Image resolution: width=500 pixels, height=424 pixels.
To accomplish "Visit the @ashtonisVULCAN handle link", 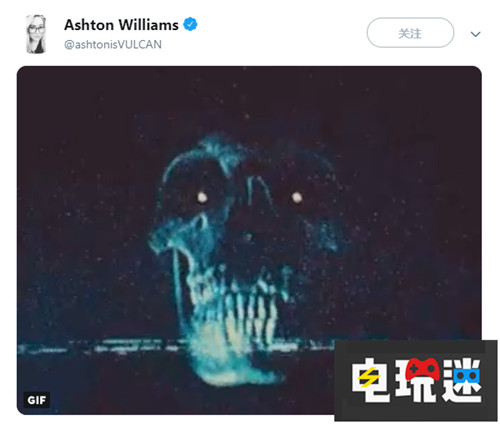I will tap(113, 44).
